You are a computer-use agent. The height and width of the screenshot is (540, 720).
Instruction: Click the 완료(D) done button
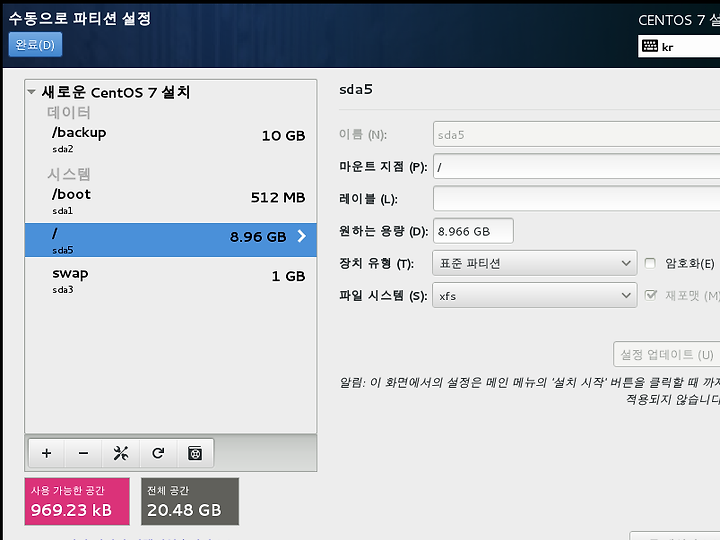coord(35,45)
